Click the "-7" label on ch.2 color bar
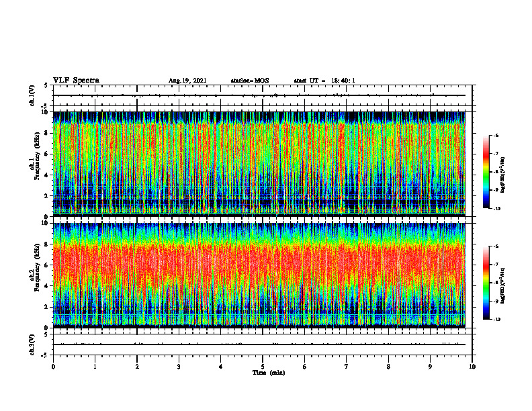This screenshot has width=532, height=411. (x=496, y=265)
